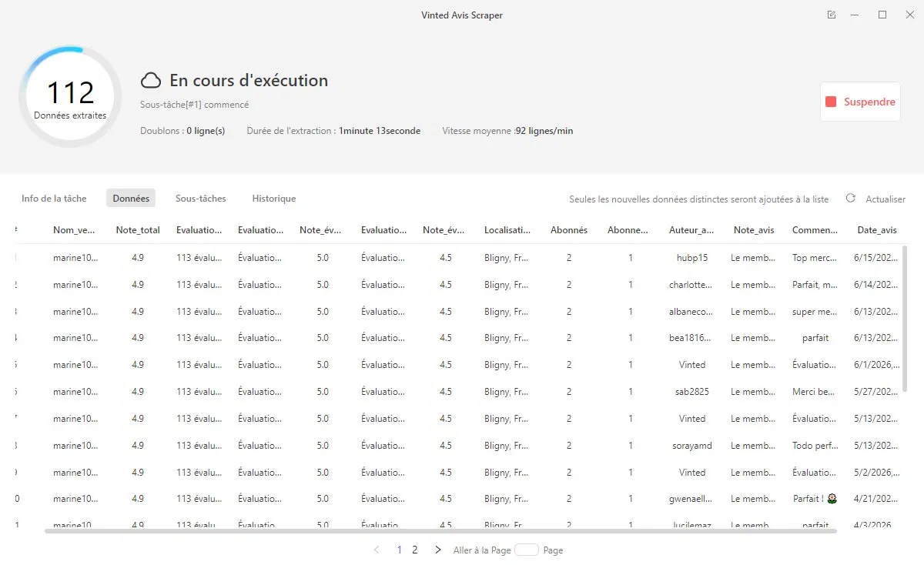This screenshot has width=924, height=565.
Task: Click the red stop square icon
Action: tap(831, 102)
